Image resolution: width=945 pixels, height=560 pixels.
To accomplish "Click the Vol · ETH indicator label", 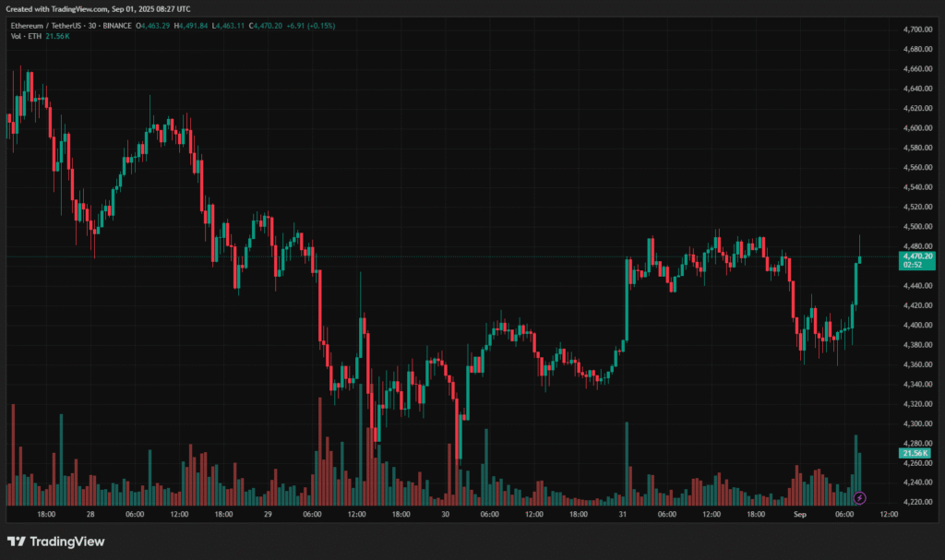I will click(26, 36).
